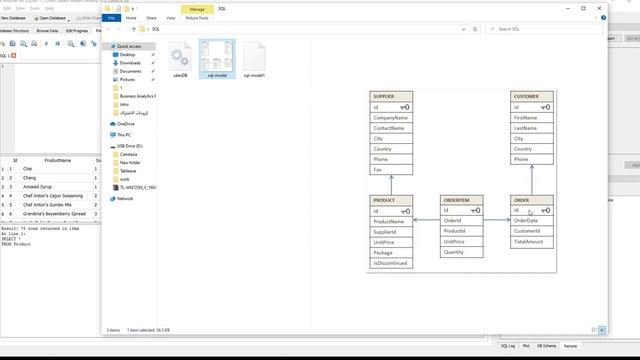Viewport: 640px width, 360px height.
Task: Expand the address bar history dropdown
Action: point(463,29)
